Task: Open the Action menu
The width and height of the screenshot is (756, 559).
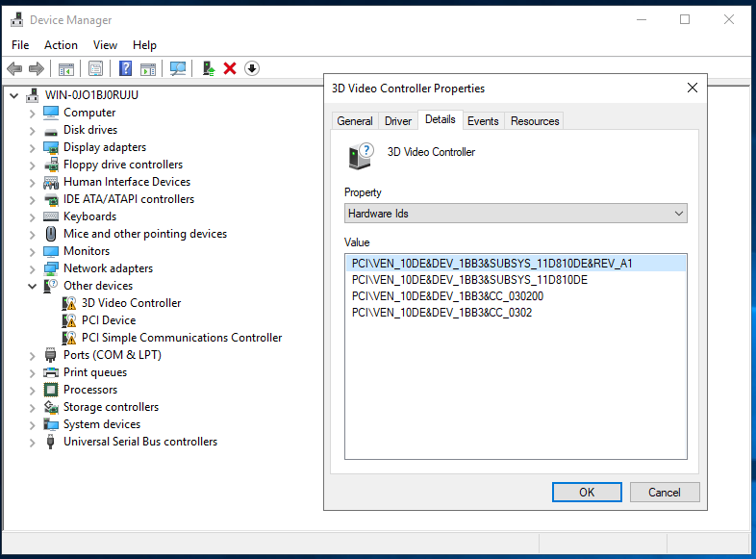Action: point(61,45)
